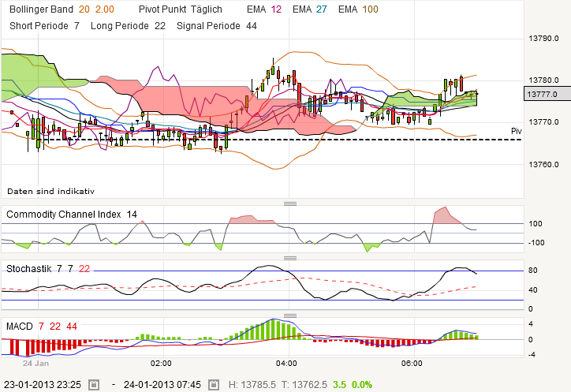Click the Signal Periode 44 setting
Image resolution: width=571 pixels, height=392 pixels.
pos(217,26)
